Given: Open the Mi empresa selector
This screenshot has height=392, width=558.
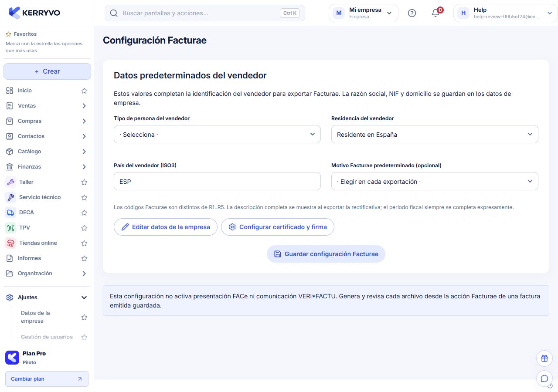Looking at the screenshot, I should click(364, 13).
